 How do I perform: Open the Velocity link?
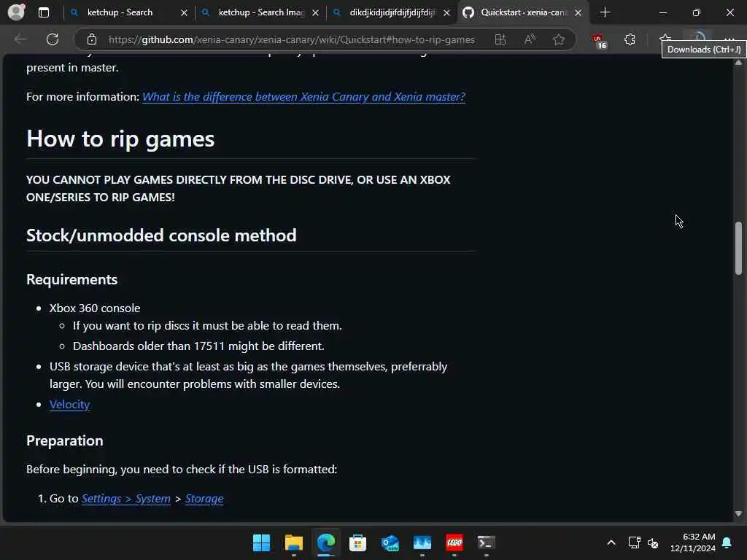tap(69, 404)
